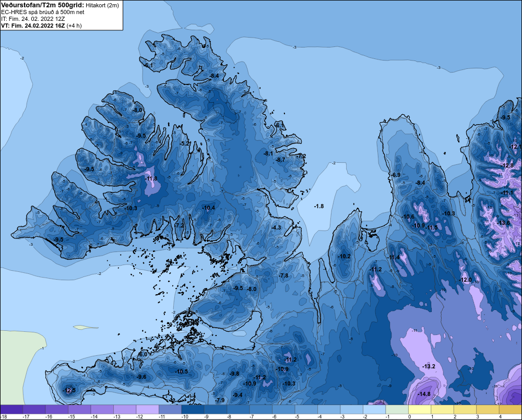Click the -9.8 temperature value on the map
Viewport: 522px width, 420px height.
click(234, 374)
